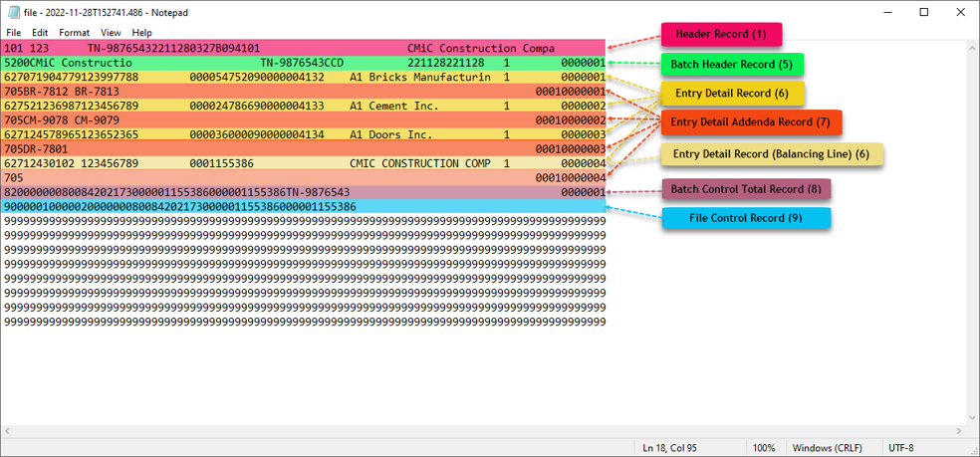Click the addenda line 705CM-9078 CM-9079

(x=303, y=120)
